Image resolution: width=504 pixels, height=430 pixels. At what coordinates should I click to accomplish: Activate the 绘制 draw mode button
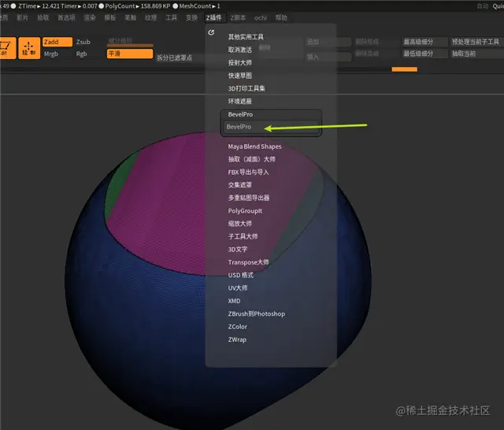[29, 48]
